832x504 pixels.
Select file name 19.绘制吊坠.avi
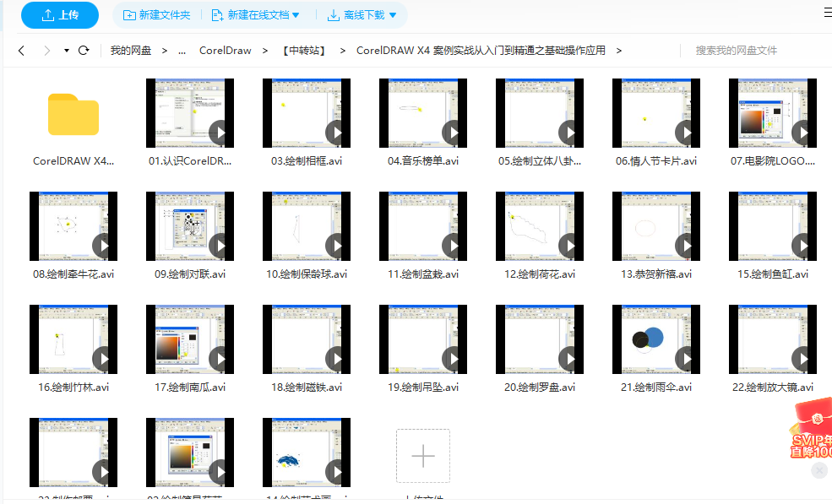[x=423, y=387]
